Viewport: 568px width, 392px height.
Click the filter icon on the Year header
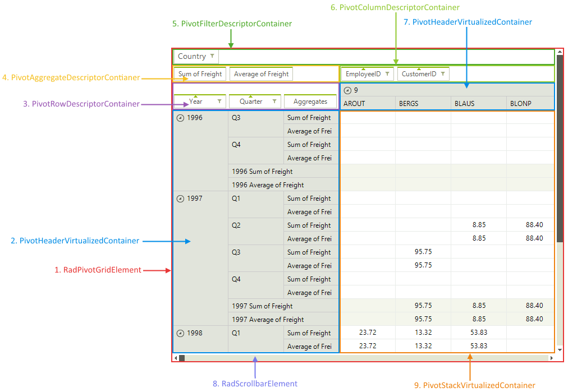point(221,101)
